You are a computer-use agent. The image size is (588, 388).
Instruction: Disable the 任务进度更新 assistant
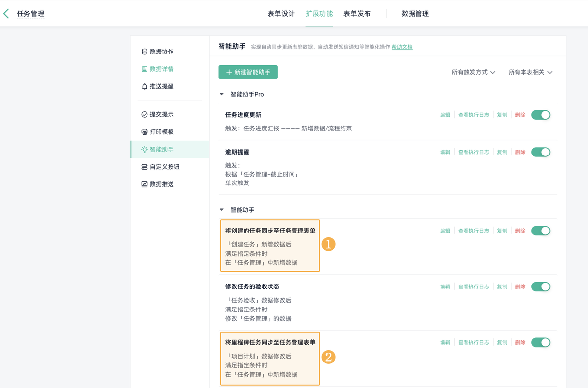[540, 114]
